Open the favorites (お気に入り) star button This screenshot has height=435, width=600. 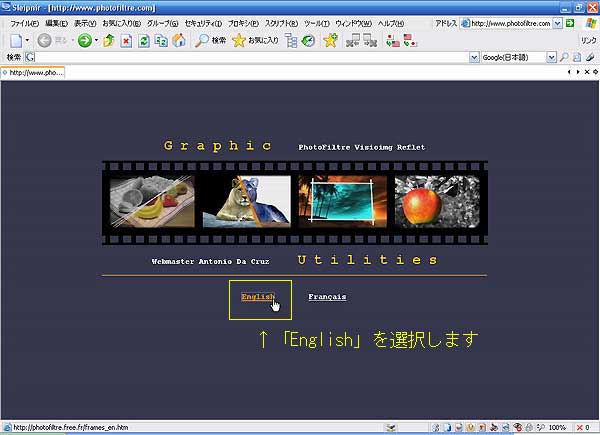(x=255, y=40)
